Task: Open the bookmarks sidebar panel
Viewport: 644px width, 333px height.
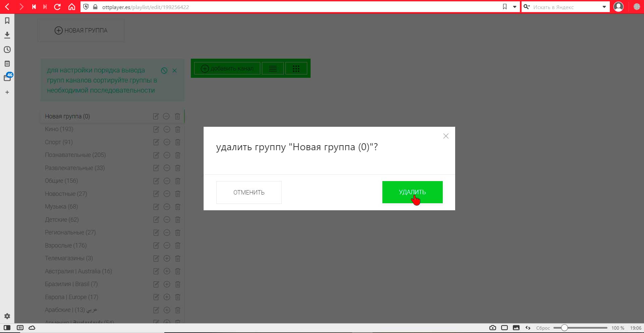Action: [x=7, y=21]
